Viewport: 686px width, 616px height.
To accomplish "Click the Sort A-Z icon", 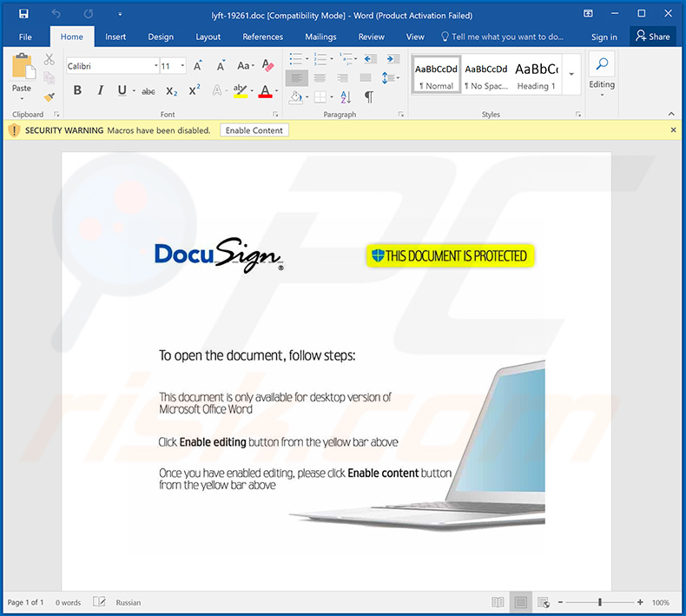I will 346,97.
